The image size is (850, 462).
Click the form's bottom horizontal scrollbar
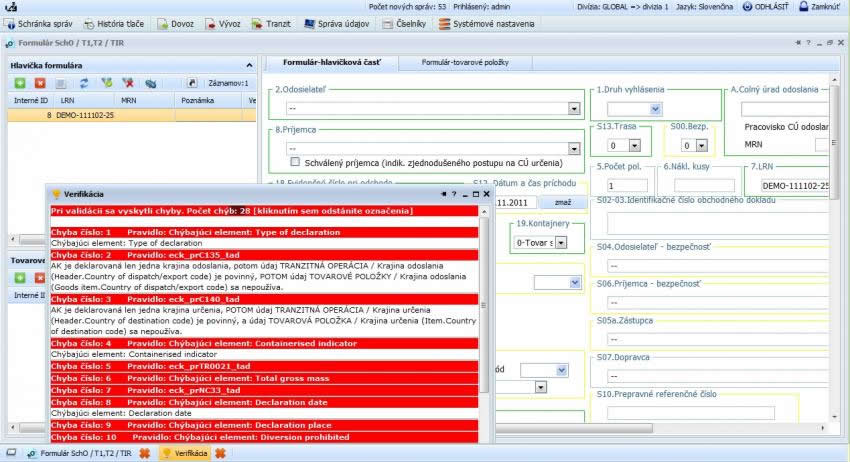575,428
